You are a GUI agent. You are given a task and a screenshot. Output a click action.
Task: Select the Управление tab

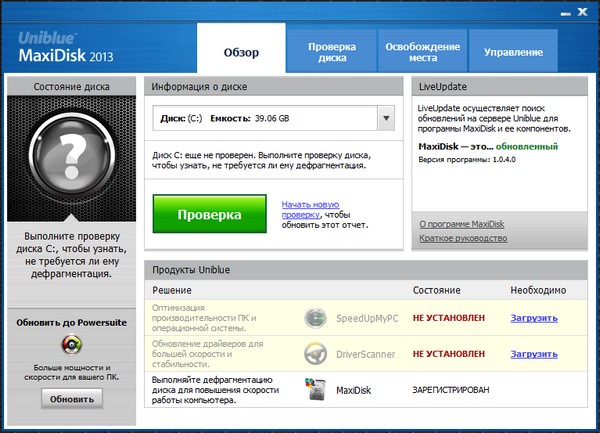513,52
